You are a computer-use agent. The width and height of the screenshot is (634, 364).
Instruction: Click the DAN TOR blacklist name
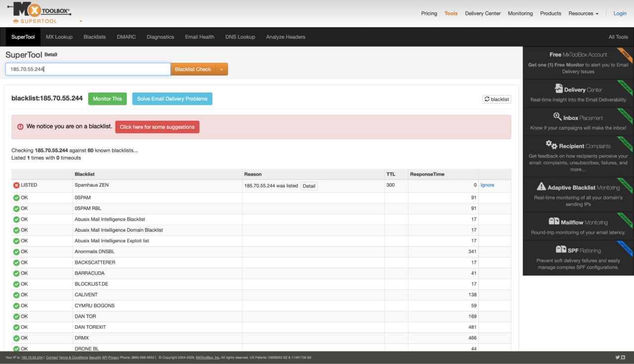(x=85, y=316)
